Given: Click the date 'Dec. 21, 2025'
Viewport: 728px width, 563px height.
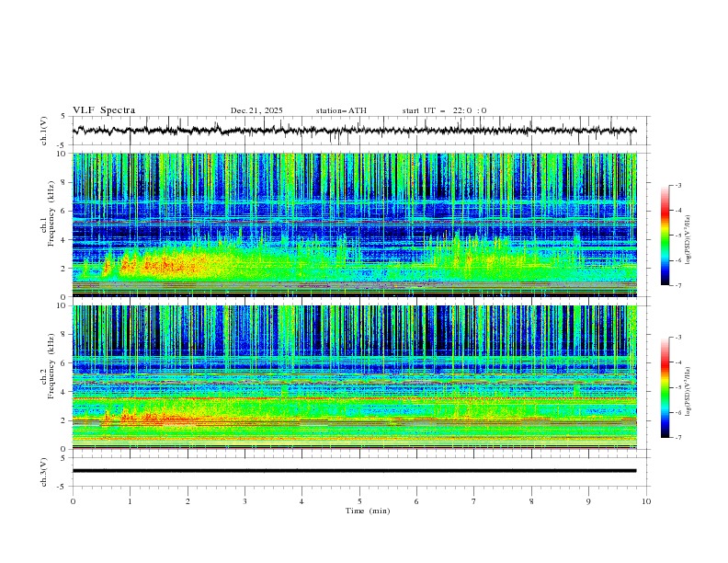Looking at the screenshot, I should pos(256,110).
